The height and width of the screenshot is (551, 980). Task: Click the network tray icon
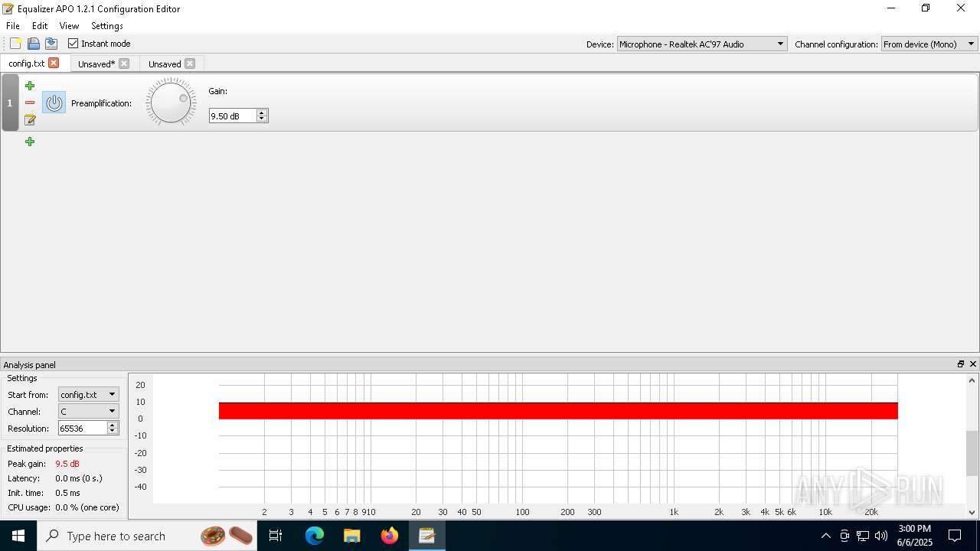pos(863,536)
